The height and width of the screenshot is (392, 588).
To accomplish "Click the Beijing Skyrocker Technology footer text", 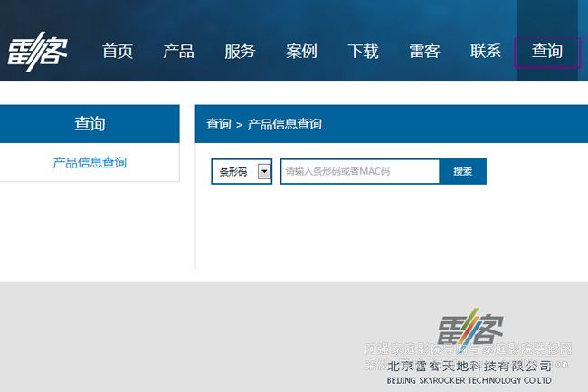I will [x=469, y=381].
